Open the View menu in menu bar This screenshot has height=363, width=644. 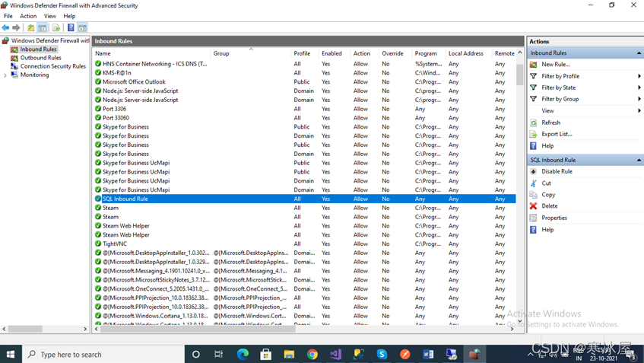coord(50,16)
